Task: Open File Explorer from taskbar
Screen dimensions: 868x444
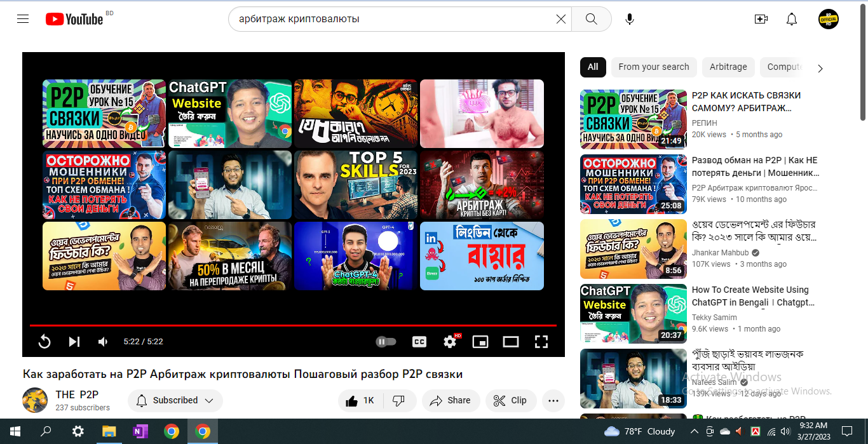Action: (x=109, y=432)
